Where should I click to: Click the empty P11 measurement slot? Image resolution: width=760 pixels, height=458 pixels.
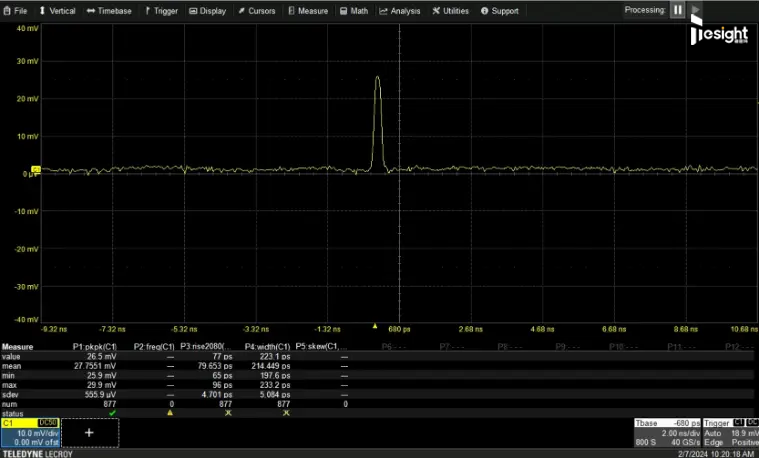click(683, 347)
